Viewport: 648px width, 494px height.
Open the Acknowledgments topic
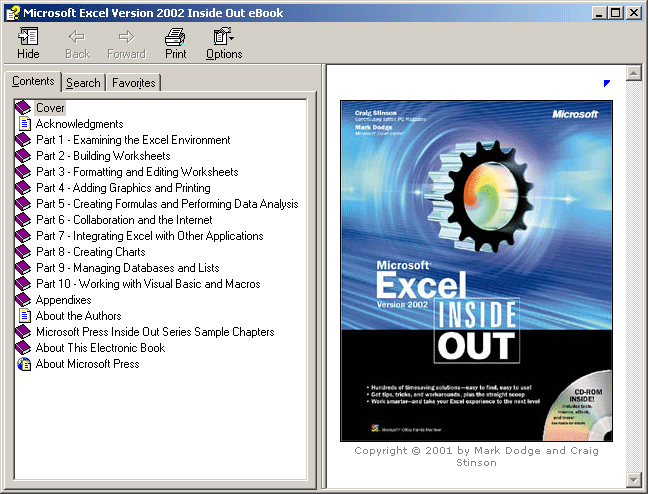coord(79,124)
